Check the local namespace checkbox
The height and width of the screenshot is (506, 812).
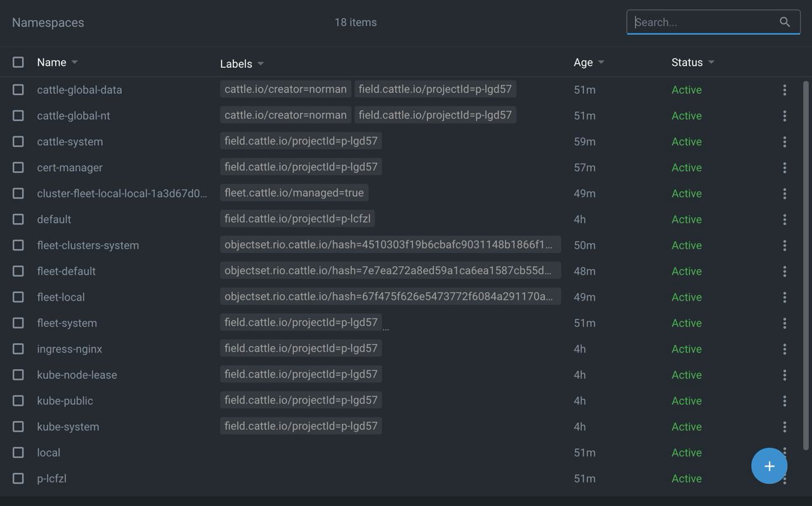18,453
